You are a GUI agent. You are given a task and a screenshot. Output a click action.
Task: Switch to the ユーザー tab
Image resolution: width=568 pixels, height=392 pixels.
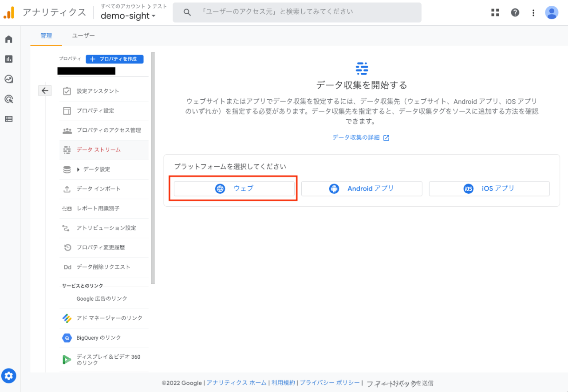83,35
